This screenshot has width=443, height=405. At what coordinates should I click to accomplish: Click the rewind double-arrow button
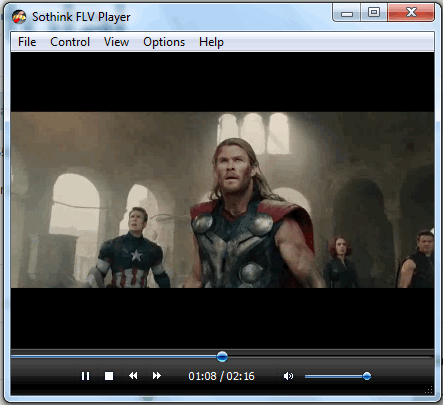click(133, 376)
